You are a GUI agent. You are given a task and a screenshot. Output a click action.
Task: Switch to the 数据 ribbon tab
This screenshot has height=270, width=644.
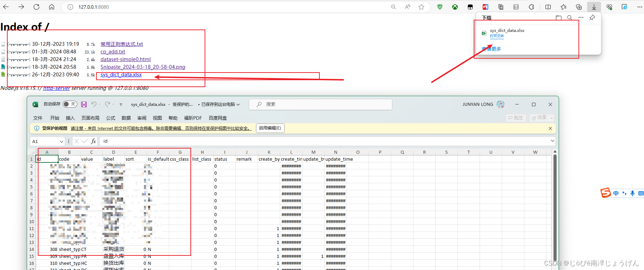click(126, 118)
